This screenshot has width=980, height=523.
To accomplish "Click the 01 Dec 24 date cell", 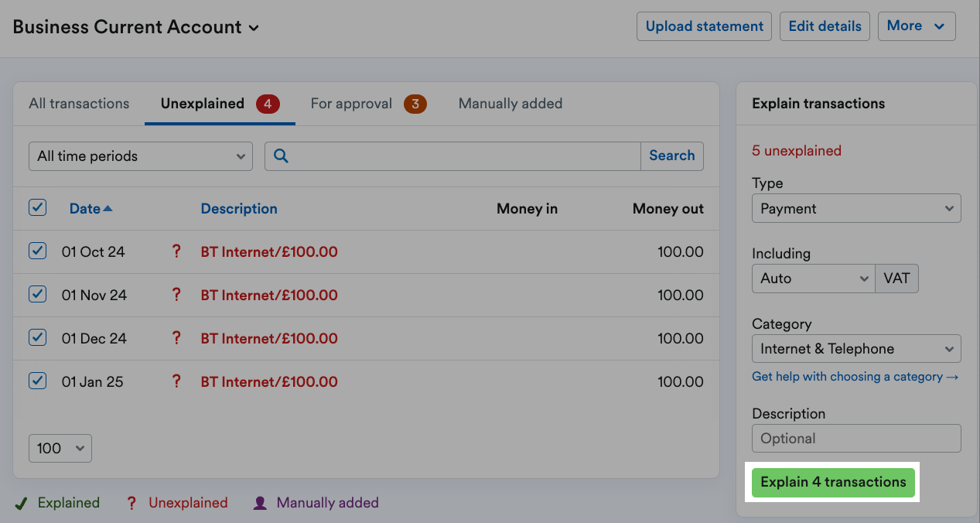I will click(x=94, y=339).
